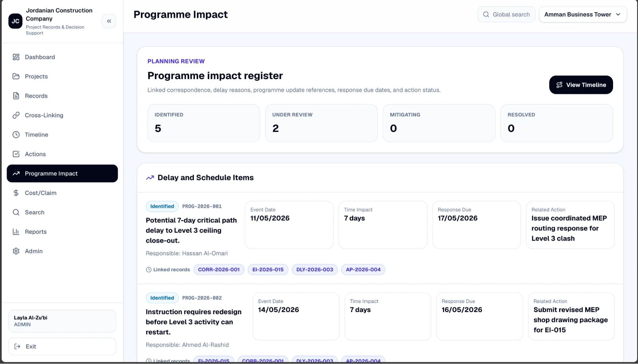Click the Actions checkbox icon

16,154
